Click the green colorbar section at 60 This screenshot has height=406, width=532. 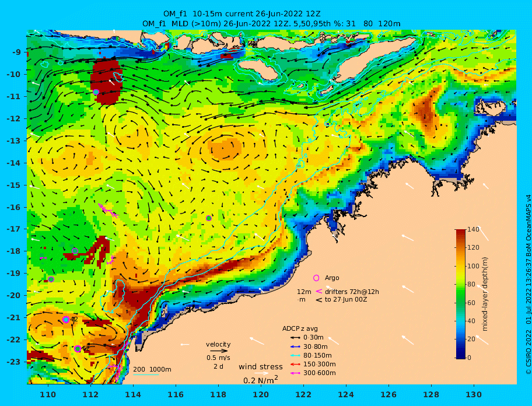click(x=461, y=303)
